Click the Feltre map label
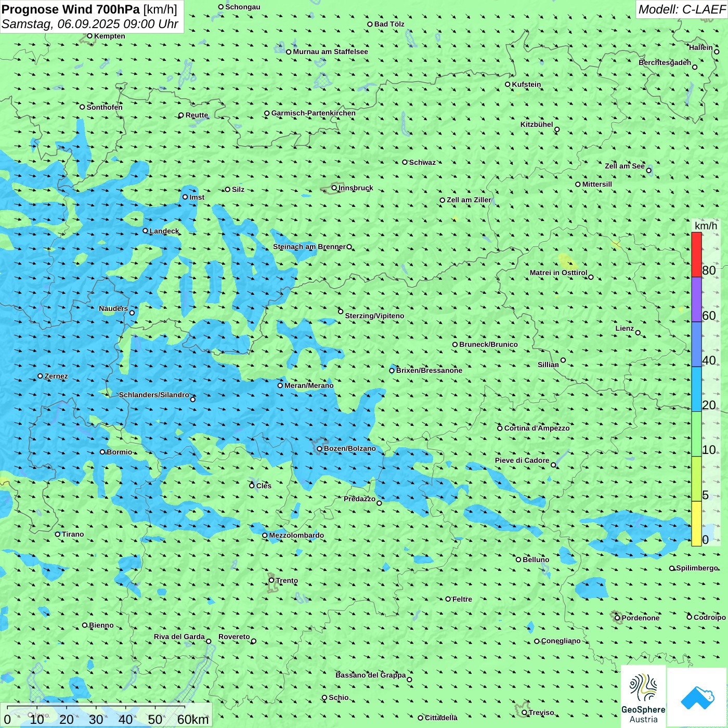728x728 pixels. pyautogui.click(x=462, y=599)
